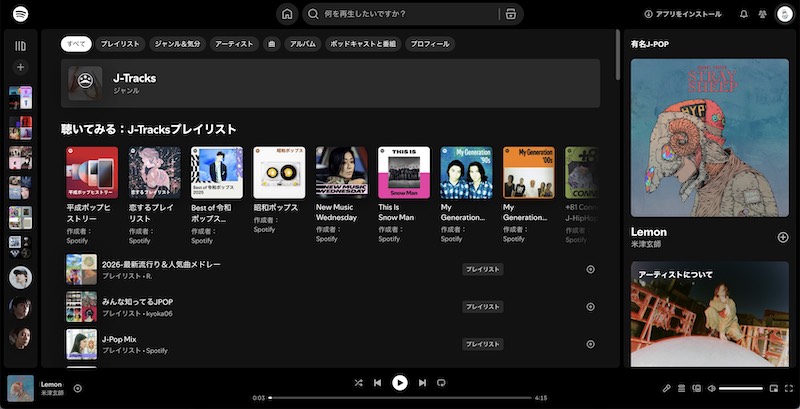Open the capped artist avatar in sidebar

pos(20,277)
